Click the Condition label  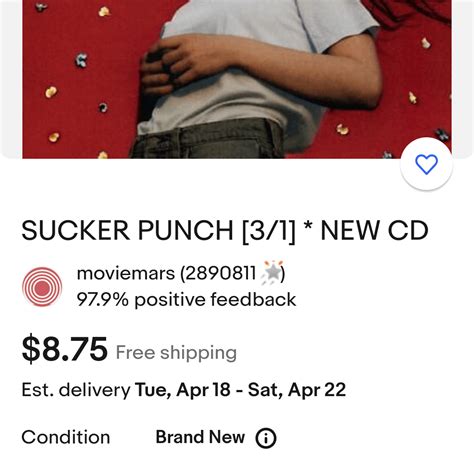66,437
